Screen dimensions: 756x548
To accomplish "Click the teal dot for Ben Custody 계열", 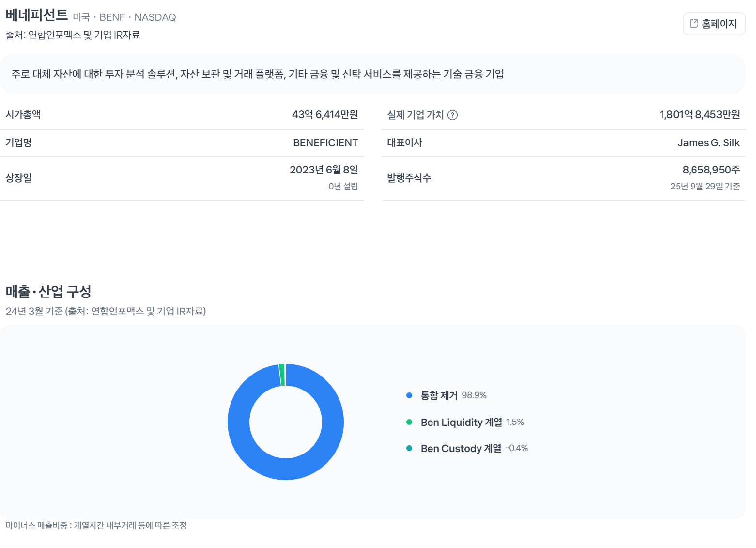I will [409, 448].
